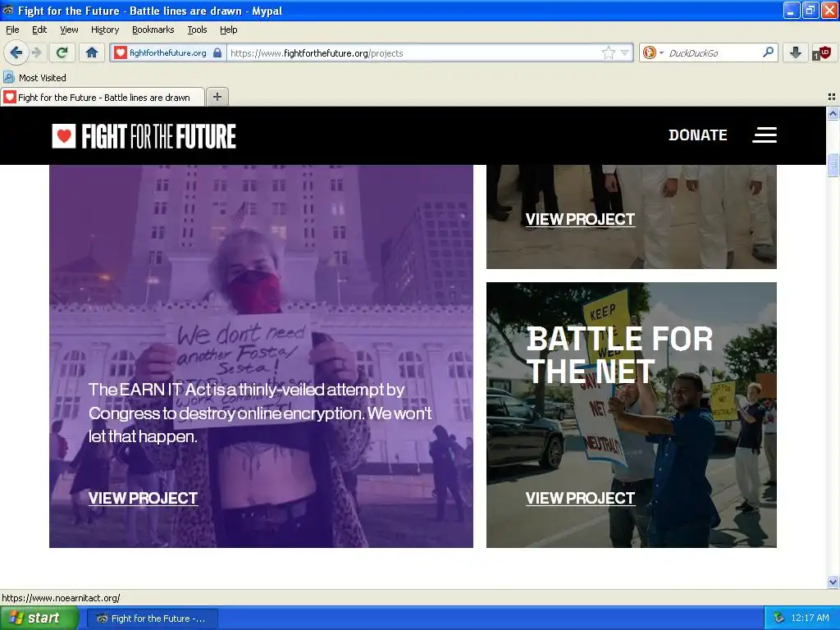Open a new tab with plus button
This screenshot has width=840, height=630.
[x=217, y=97]
